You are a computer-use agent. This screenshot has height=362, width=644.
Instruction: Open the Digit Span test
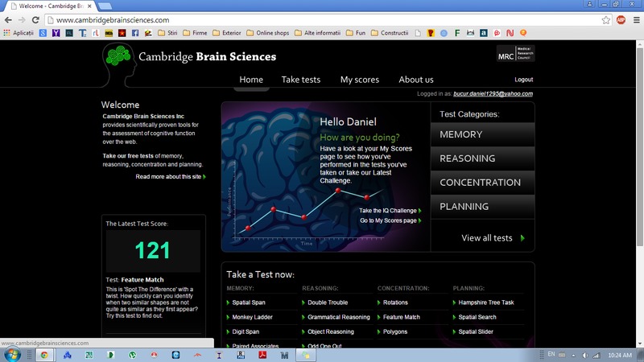(x=246, y=331)
